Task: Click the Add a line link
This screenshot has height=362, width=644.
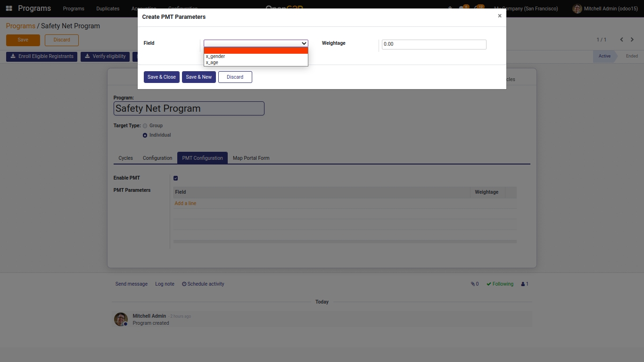Action: coord(185,203)
